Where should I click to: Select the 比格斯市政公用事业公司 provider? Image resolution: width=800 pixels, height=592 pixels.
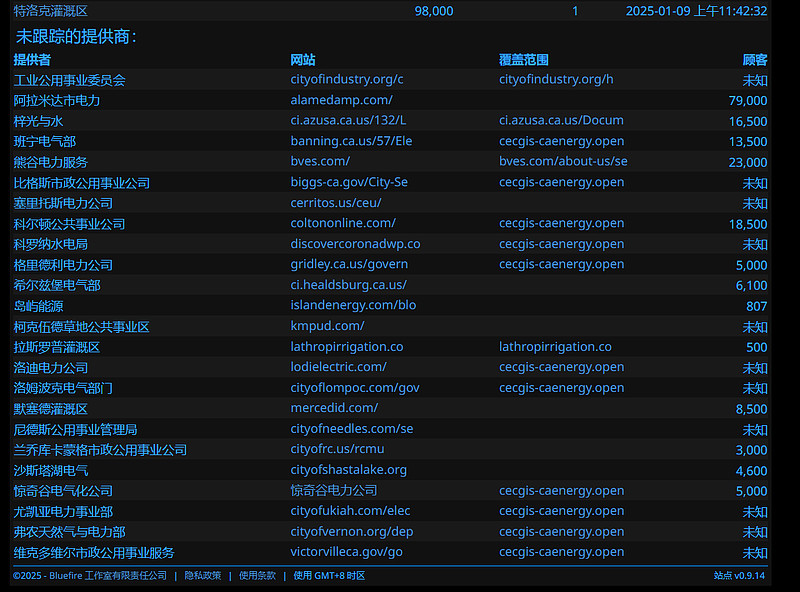point(82,183)
